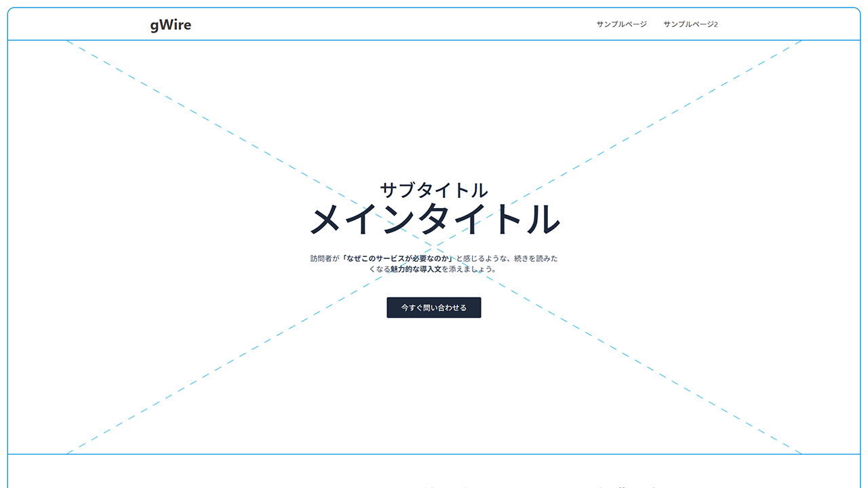Click the introductory paragraph under the title
This screenshot has height=488, width=868.
(x=433, y=263)
